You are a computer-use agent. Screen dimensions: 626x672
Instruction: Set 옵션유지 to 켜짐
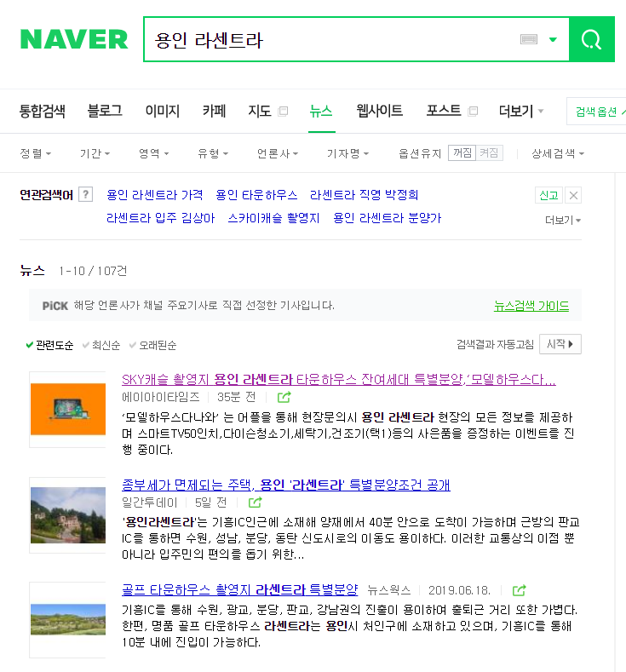pyautogui.click(x=489, y=153)
